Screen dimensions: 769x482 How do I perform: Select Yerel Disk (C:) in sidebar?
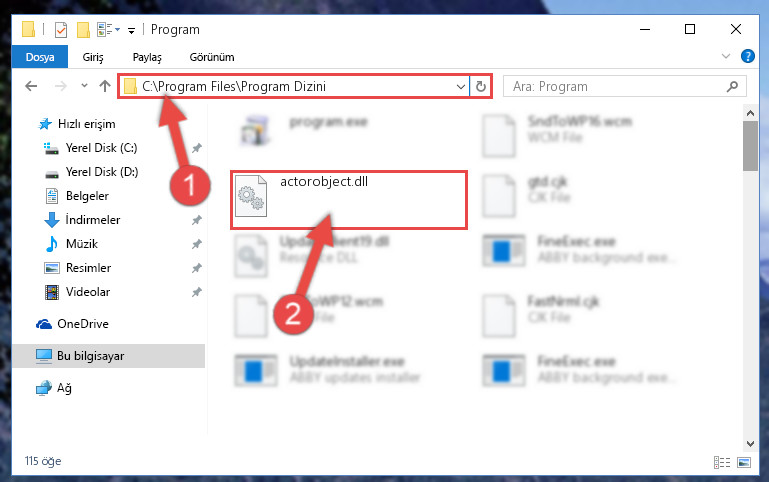click(102, 148)
